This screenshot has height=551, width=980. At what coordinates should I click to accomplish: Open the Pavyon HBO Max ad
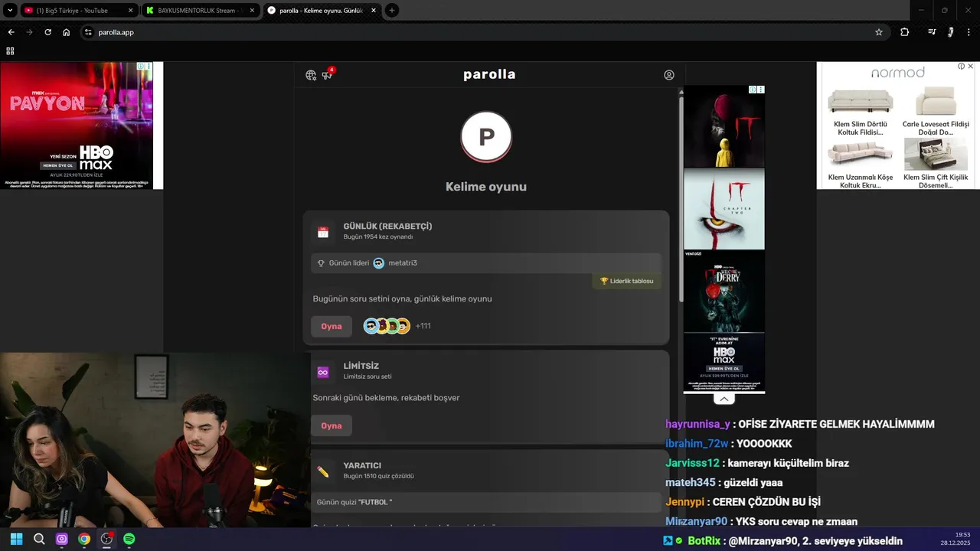[x=77, y=126]
